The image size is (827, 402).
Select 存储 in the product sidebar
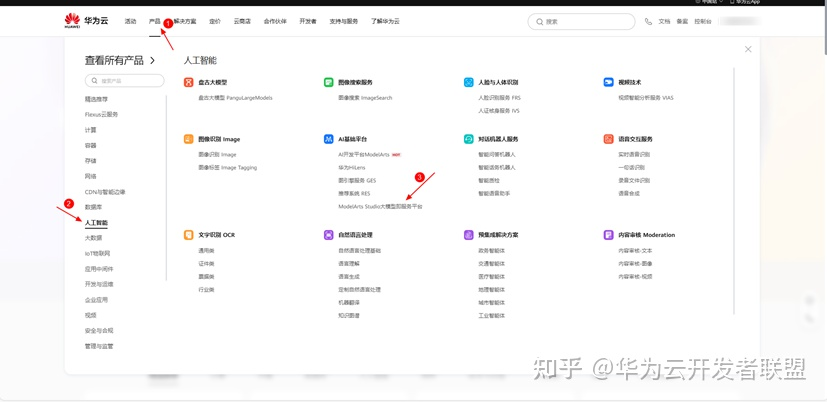pos(91,160)
